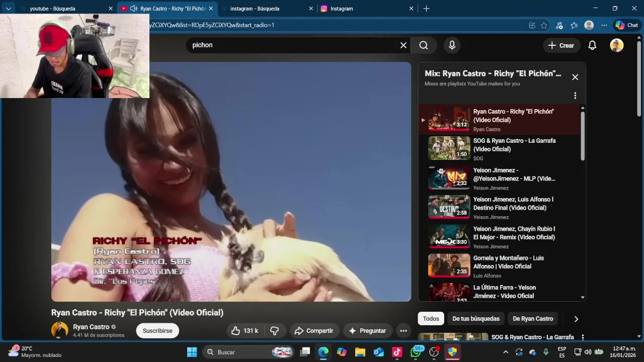
Task: Select the 'De tus búsquedas' chip
Action: [x=476, y=319]
